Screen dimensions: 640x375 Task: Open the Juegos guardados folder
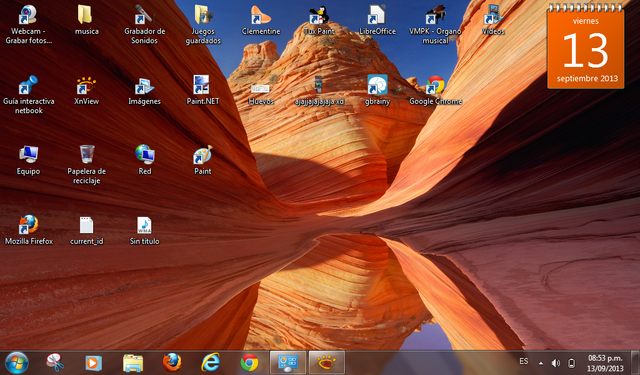tap(203, 24)
